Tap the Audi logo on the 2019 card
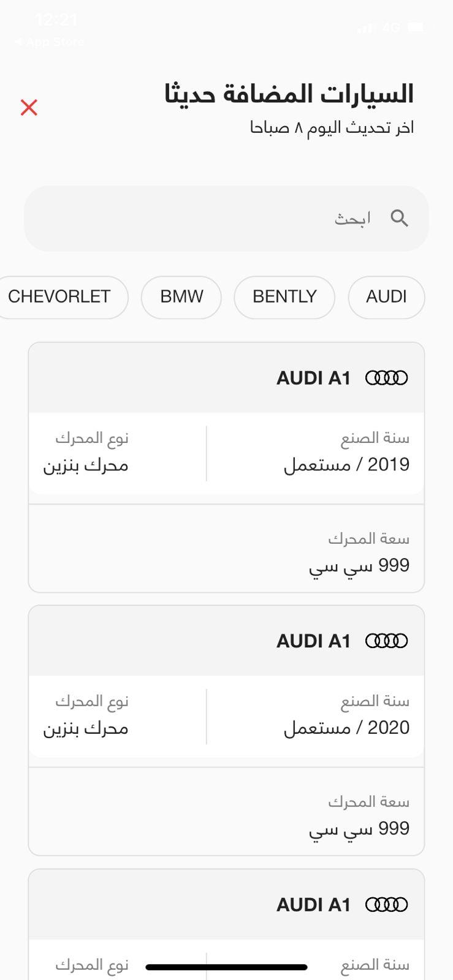Image resolution: width=453 pixels, height=980 pixels. pos(386,378)
